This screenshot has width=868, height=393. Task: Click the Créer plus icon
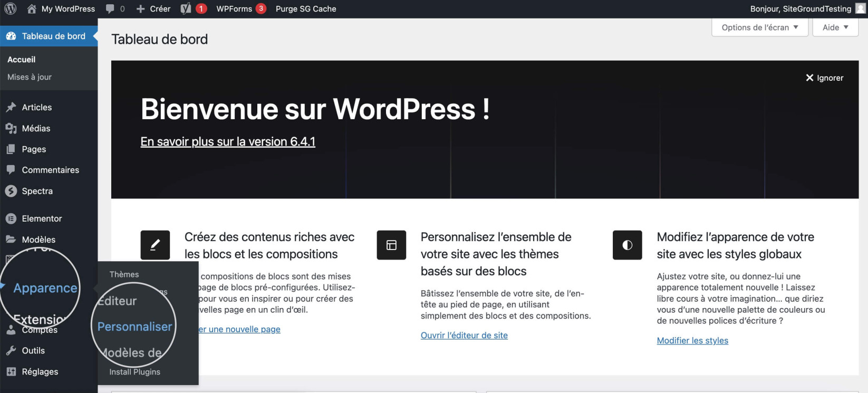[140, 9]
